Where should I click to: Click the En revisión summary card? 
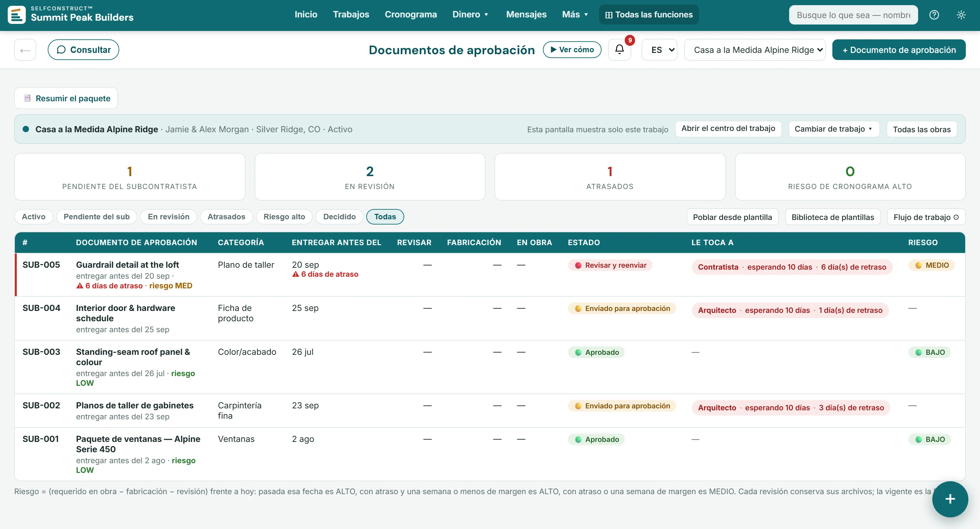(370, 177)
